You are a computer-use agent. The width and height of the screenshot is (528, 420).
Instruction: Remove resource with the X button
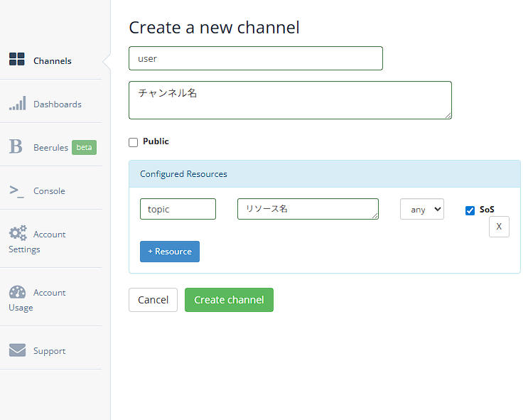(499, 227)
